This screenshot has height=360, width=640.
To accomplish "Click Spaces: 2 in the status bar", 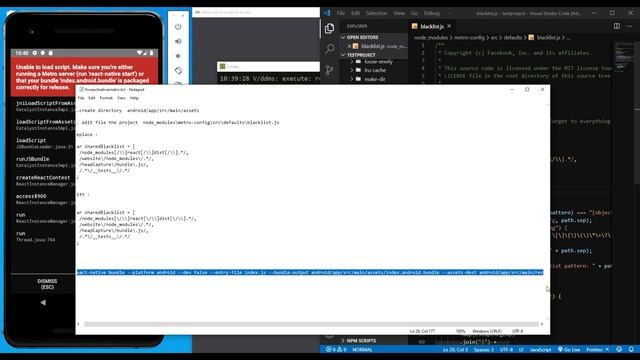I will [x=484, y=349].
